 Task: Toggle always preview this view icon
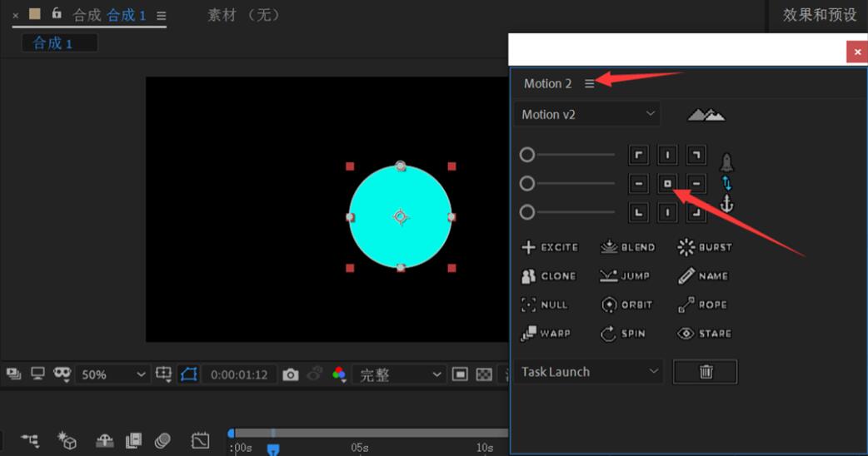14,374
